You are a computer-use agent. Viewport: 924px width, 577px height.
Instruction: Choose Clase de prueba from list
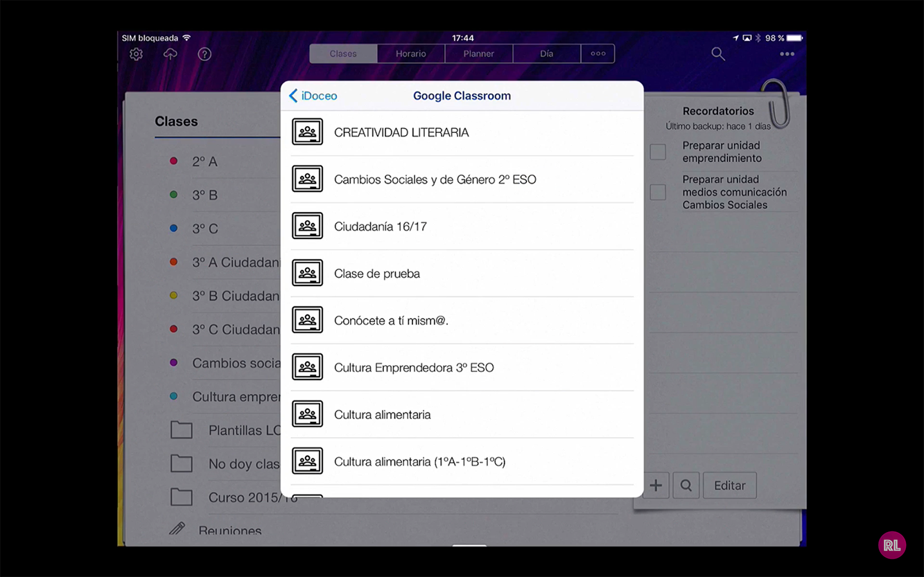[x=377, y=274]
